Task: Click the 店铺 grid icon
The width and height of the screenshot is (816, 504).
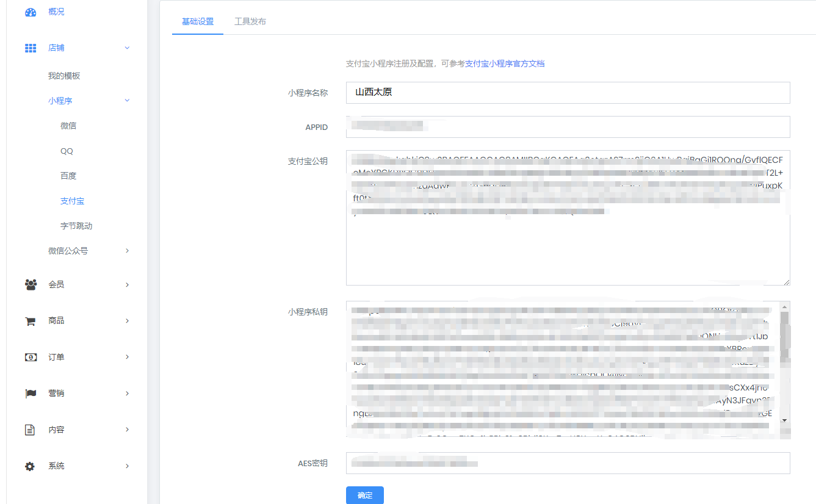Action: pyautogui.click(x=31, y=48)
